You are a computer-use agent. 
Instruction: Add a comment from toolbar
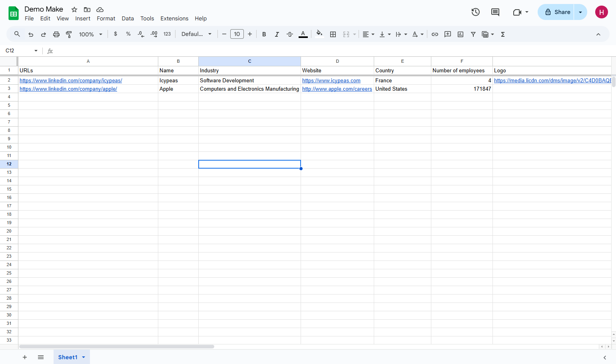click(x=448, y=34)
